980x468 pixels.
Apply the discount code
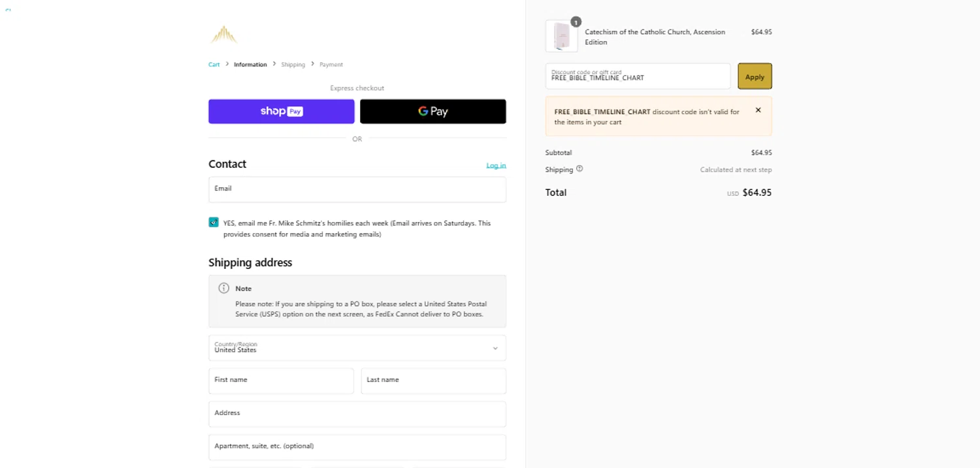pyautogui.click(x=755, y=76)
